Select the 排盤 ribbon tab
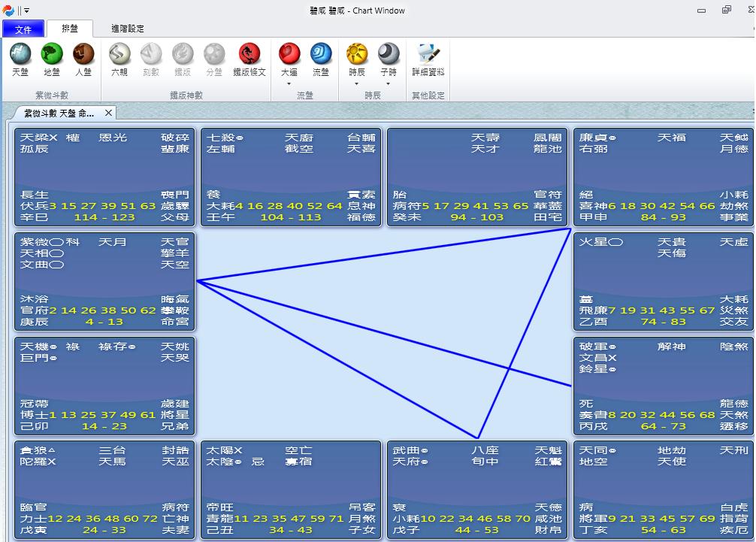 pyautogui.click(x=69, y=29)
